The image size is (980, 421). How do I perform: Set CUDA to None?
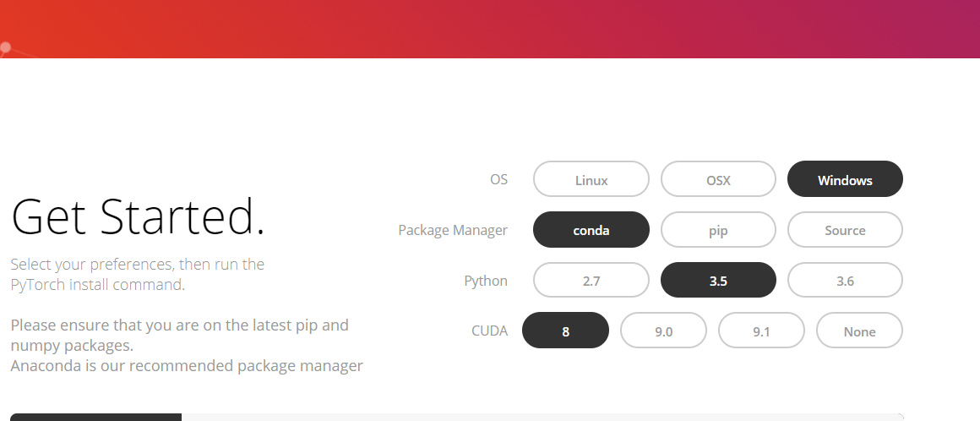(859, 331)
